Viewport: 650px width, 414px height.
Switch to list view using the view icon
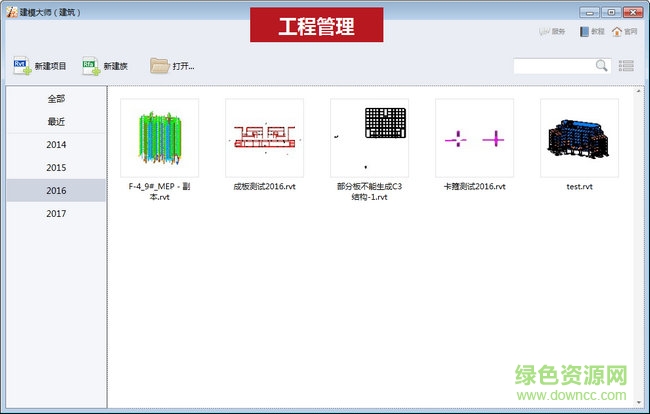click(627, 66)
